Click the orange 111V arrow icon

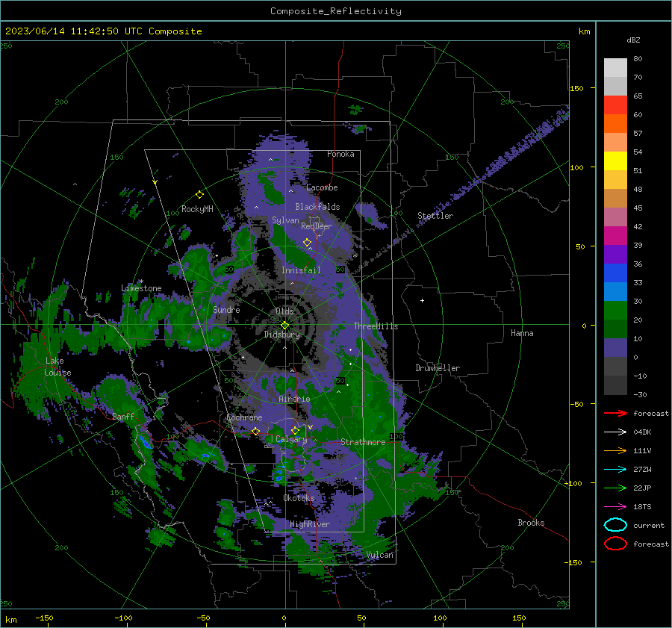(615, 450)
